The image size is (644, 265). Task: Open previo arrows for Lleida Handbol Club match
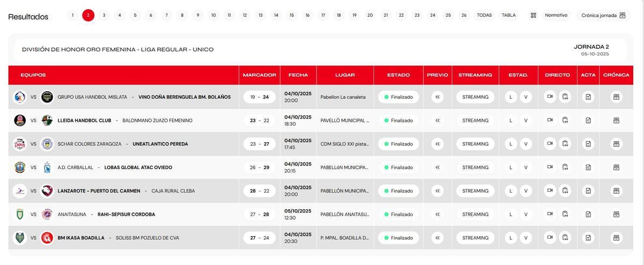pyautogui.click(x=437, y=121)
